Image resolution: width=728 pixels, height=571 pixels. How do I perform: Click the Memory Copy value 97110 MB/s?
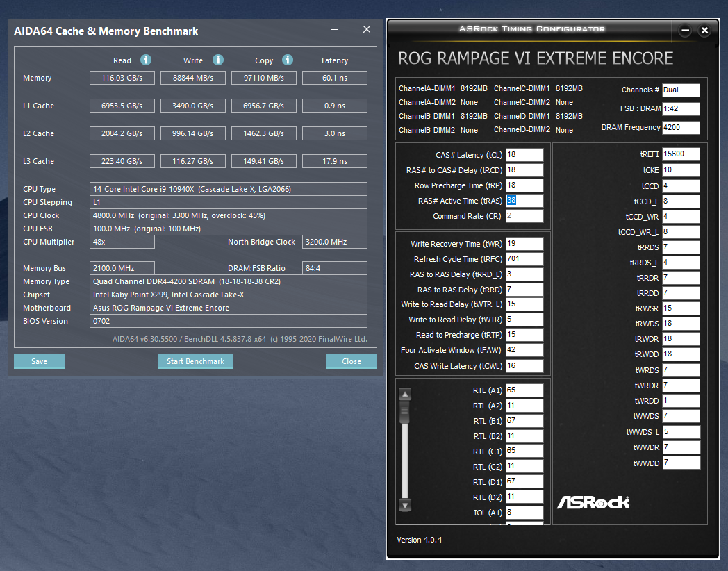pos(264,78)
